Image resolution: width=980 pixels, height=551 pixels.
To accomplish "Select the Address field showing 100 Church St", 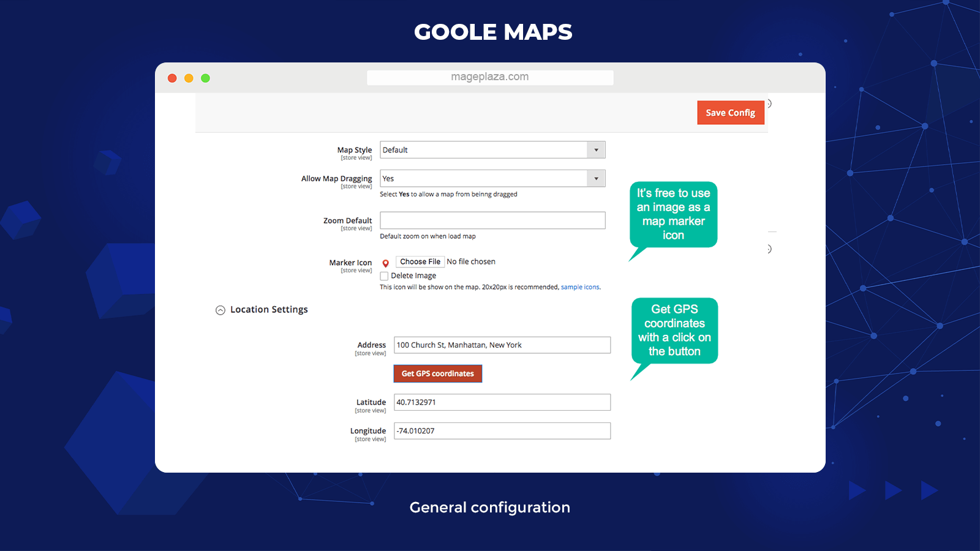I will click(502, 345).
